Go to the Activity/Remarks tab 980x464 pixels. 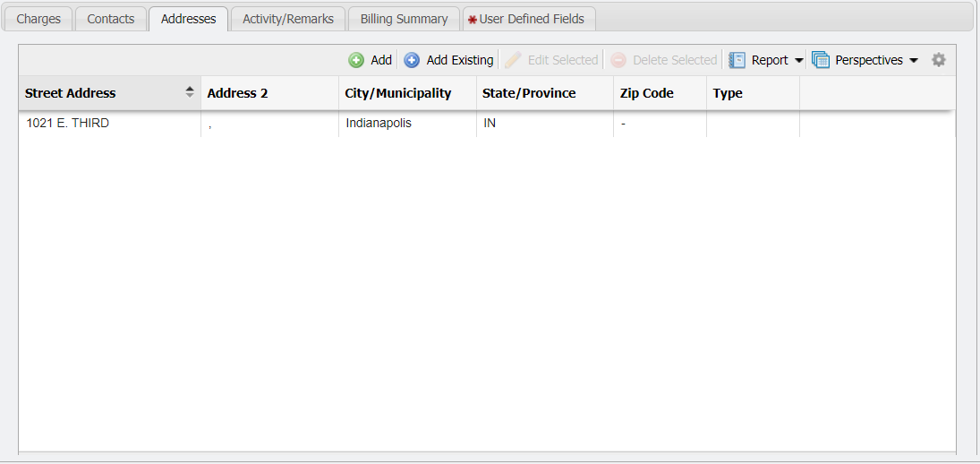point(288,19)
